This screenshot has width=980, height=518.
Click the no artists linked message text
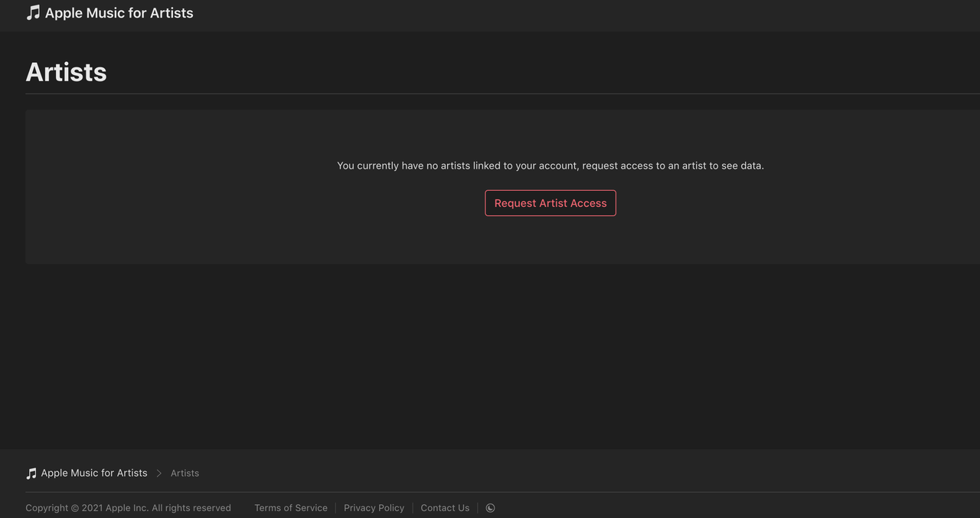click(x=550, y=166)
